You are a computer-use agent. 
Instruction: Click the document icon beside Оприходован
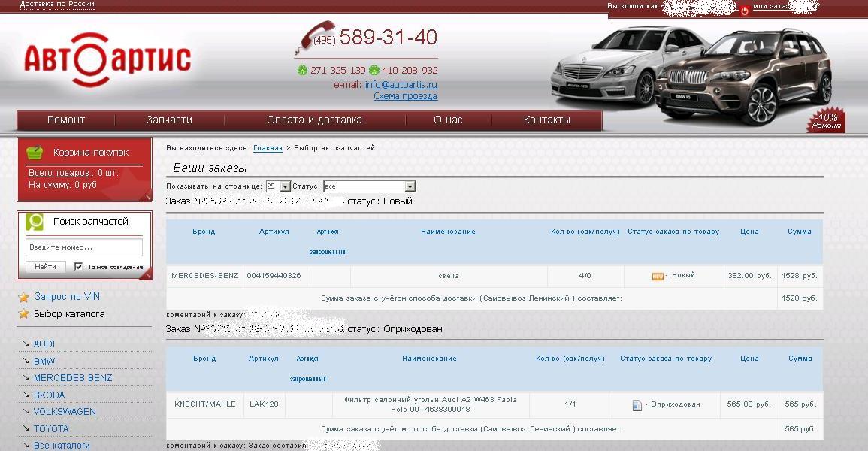pos(637,405)
